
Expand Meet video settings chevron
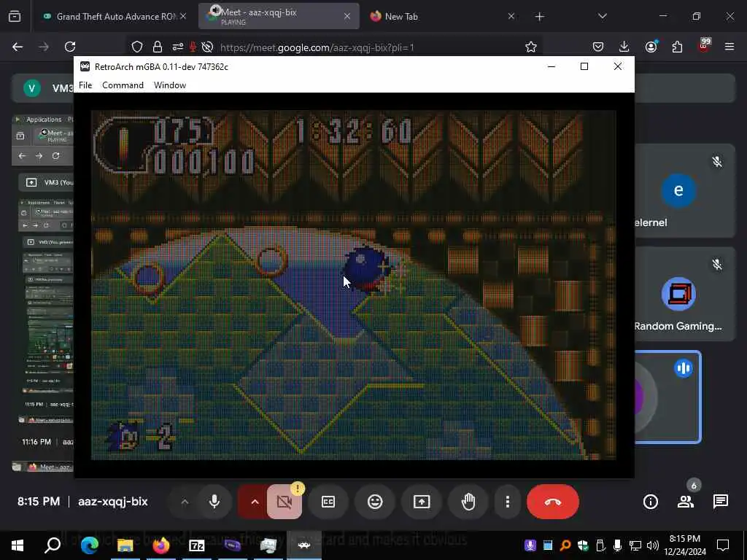(255, 502)
